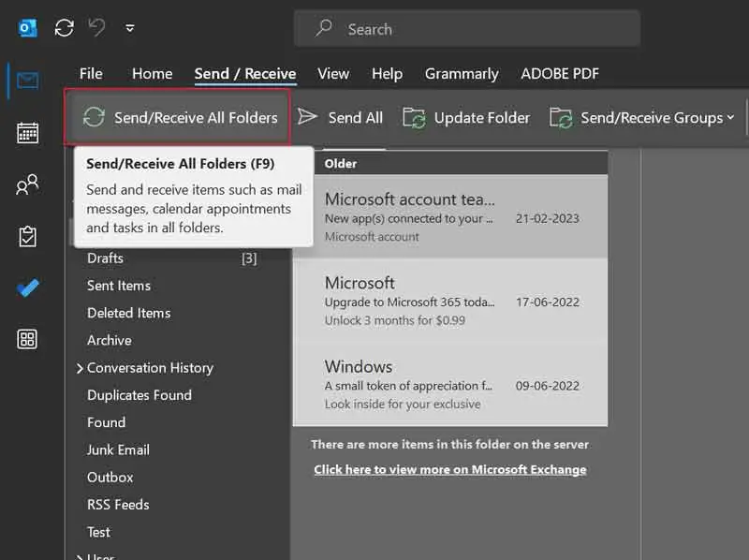
Task: Click the Undo arrow icon
Action: click(97, 27)
